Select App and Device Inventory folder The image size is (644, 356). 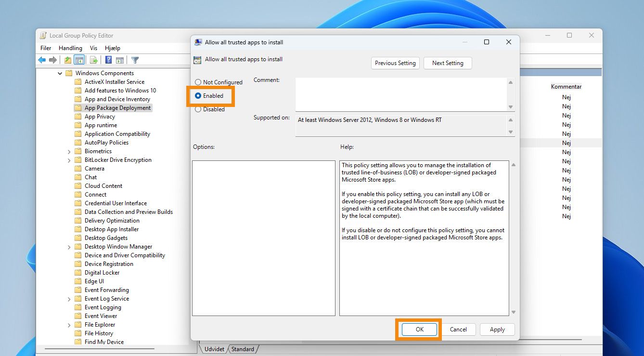pyautogui.click(x=117, y=99)
